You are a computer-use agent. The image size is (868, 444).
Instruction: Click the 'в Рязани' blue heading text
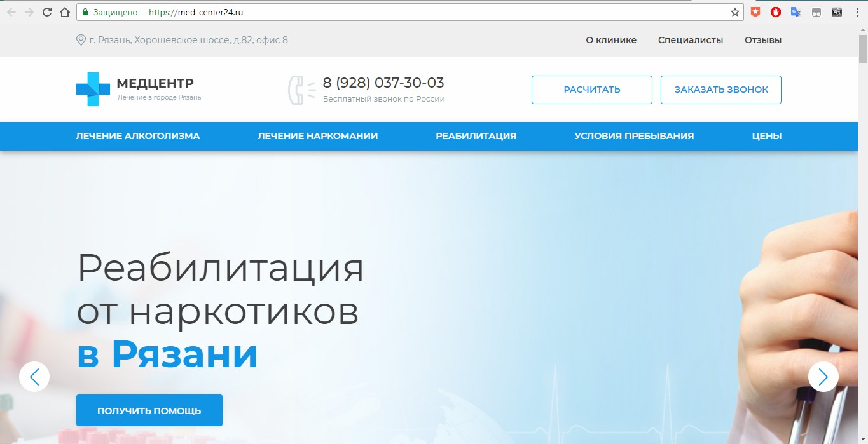point(167,354)
